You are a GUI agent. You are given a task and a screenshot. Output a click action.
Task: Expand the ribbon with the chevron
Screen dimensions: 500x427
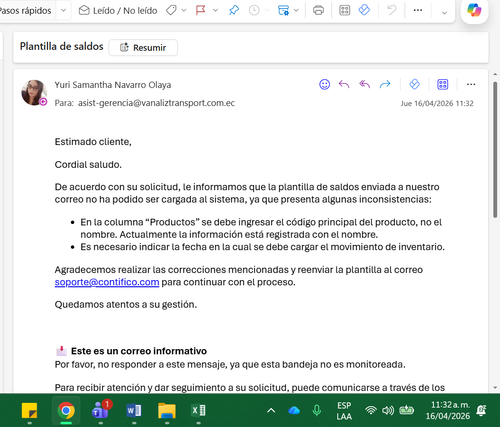point(444,13)
